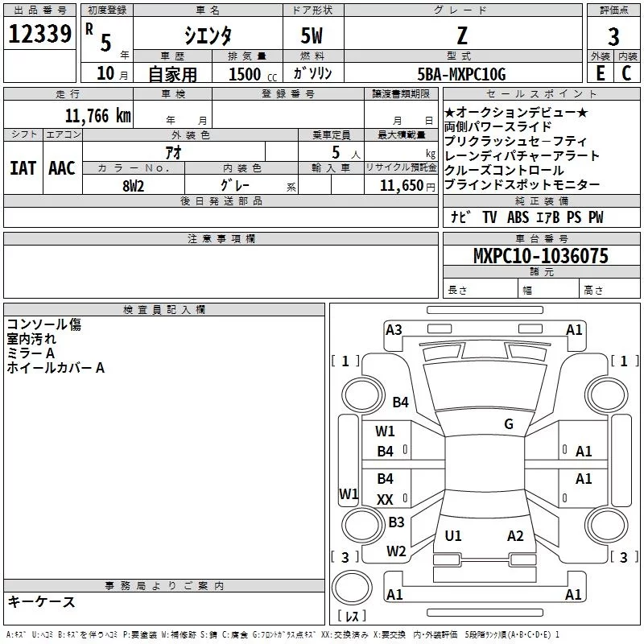Select the inspector note コンソール傷

click(x=44, y=324)
